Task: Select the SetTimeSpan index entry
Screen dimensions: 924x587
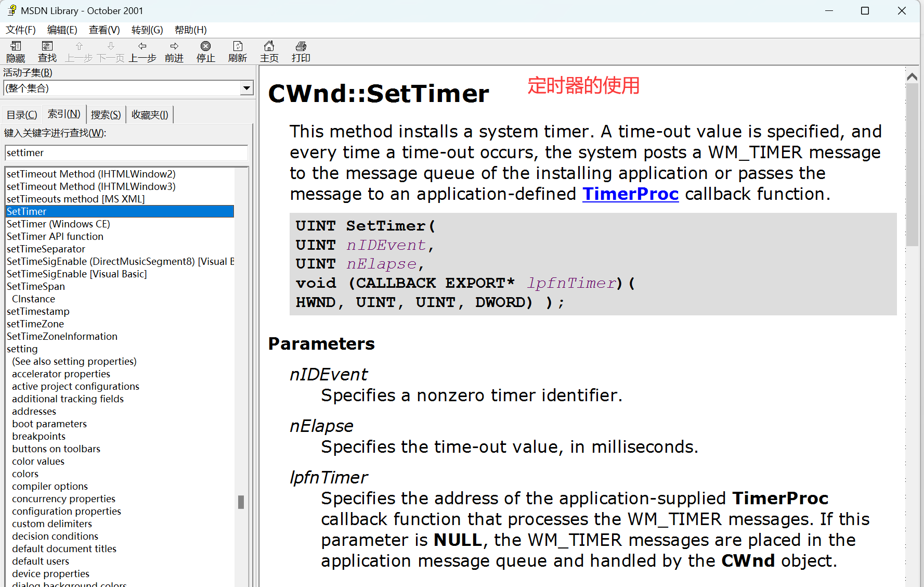Action: (x=36, y=286)
